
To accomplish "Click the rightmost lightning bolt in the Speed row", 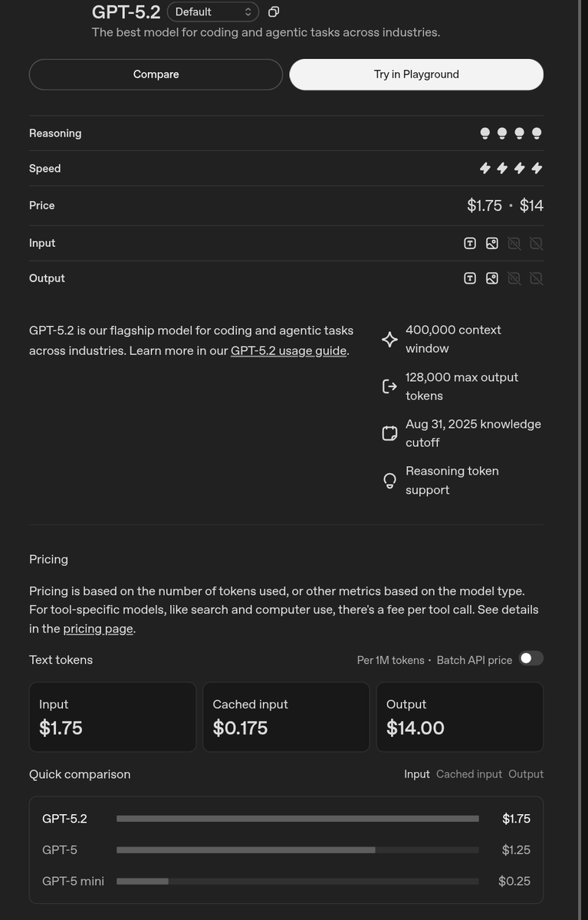I will pos(537,168).
